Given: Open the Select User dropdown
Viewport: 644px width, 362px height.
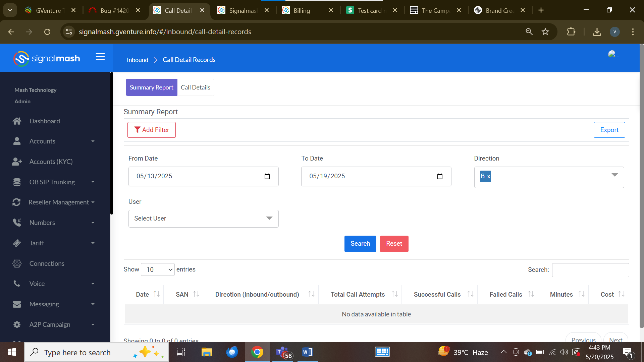Looking at the screenshot, I should pos(203,219).
